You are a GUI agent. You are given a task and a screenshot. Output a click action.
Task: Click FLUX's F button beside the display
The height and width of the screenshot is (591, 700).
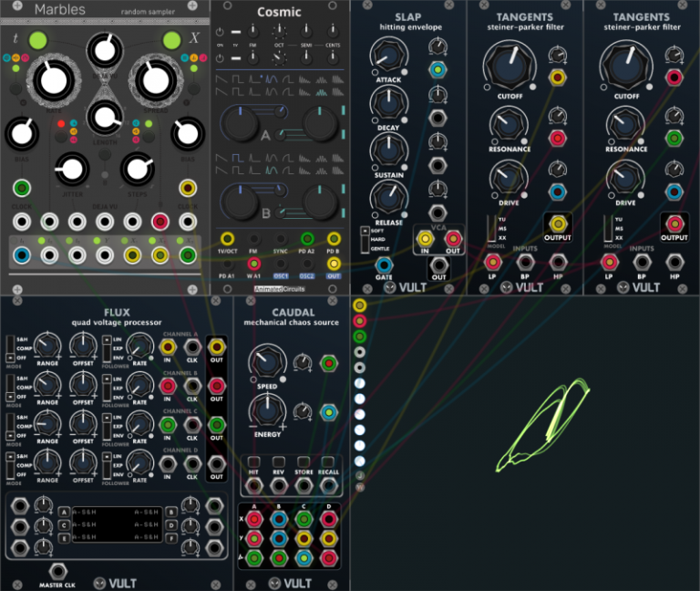coord(171,538)
